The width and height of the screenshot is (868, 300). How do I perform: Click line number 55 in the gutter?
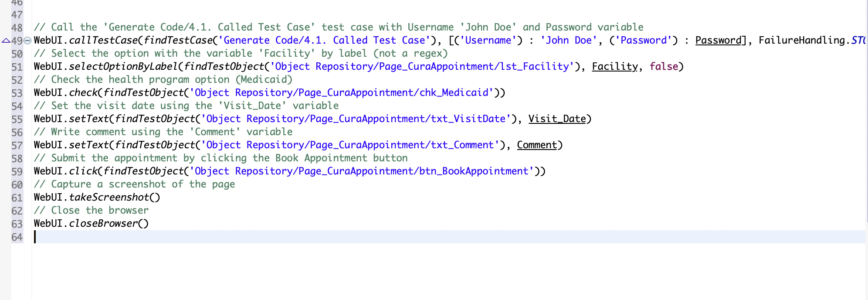point(17,119)
